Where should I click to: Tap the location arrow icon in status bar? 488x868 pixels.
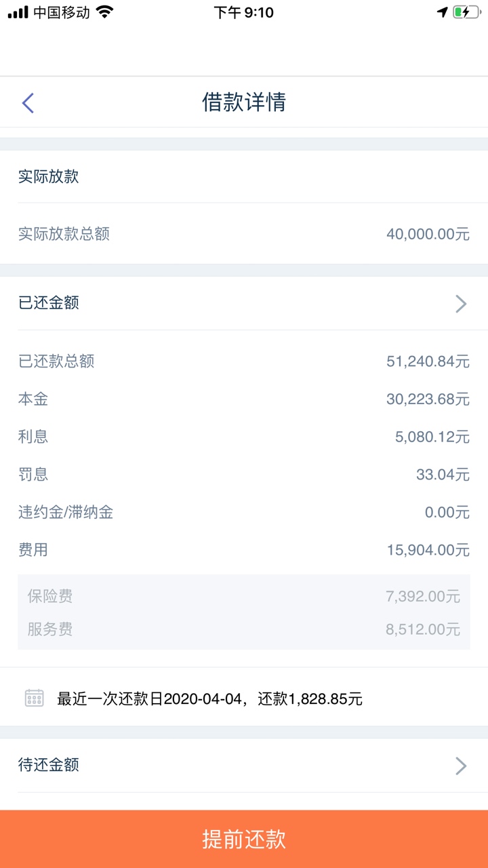[442, 12]
